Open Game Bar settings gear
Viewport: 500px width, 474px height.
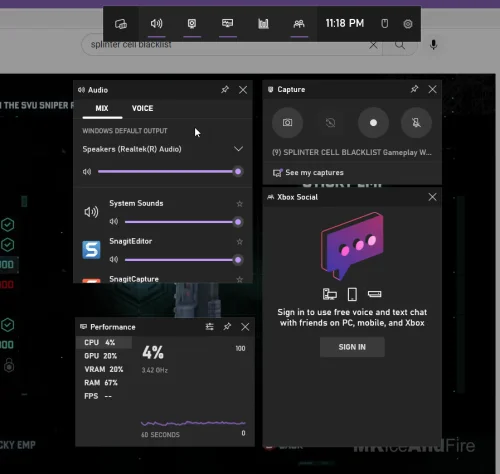coord(408,24)
